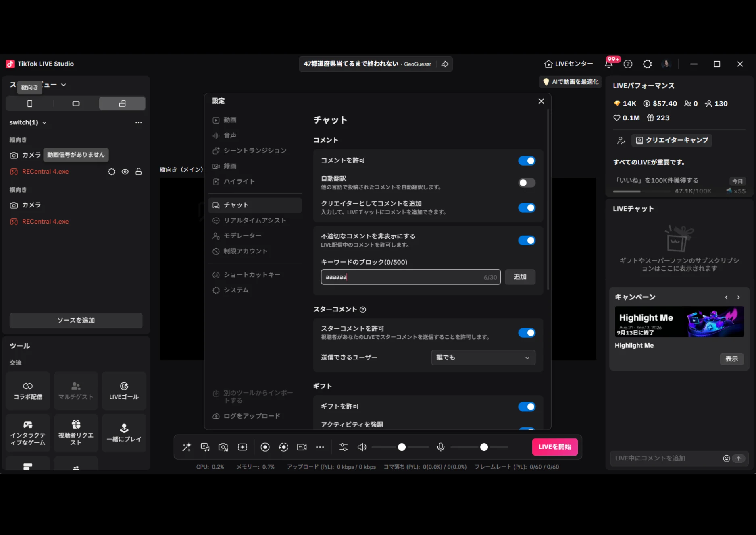Open the 動画 settings tab
The height and width of the screenshot is (535, 756).
point(255,120)
